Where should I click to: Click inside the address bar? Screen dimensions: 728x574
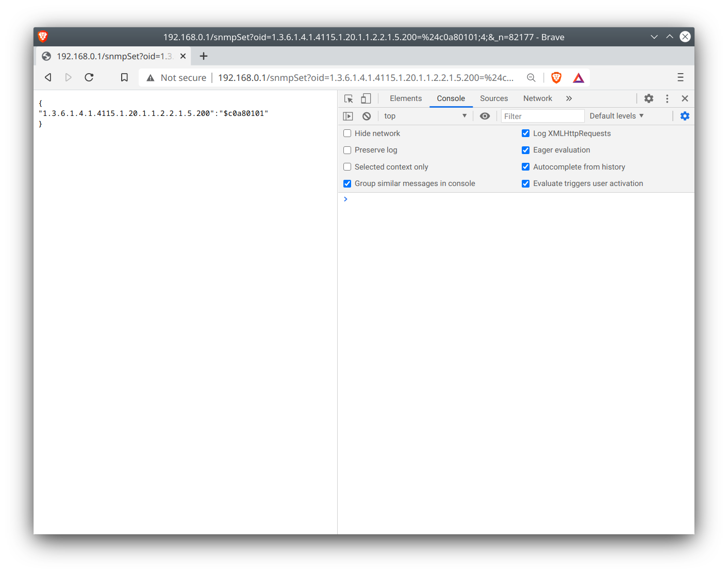(361, 77)
